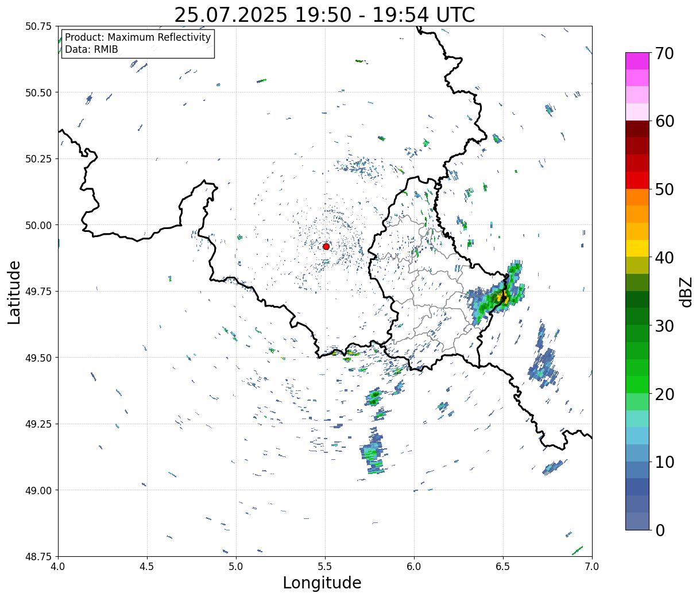This screenshot has height=597, width=700.
Task: Click the 50 tick label on colorbar
Action: pos(665,189)
